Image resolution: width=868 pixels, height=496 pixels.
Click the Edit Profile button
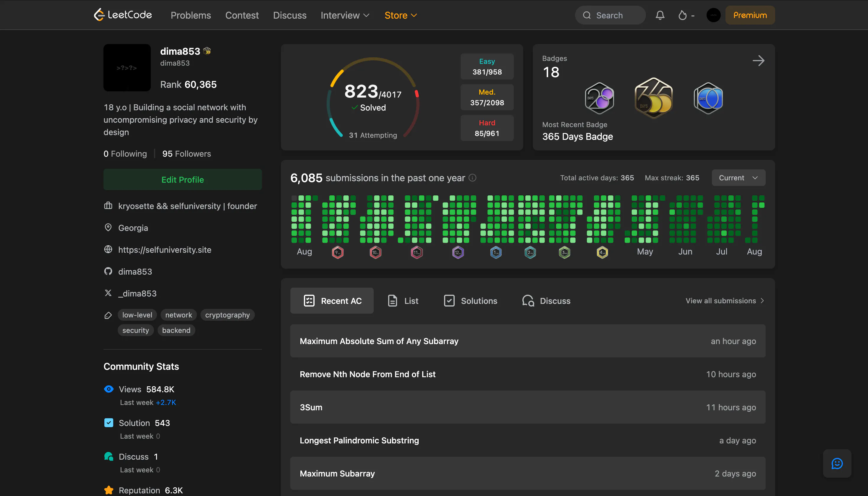click(183, 179)
